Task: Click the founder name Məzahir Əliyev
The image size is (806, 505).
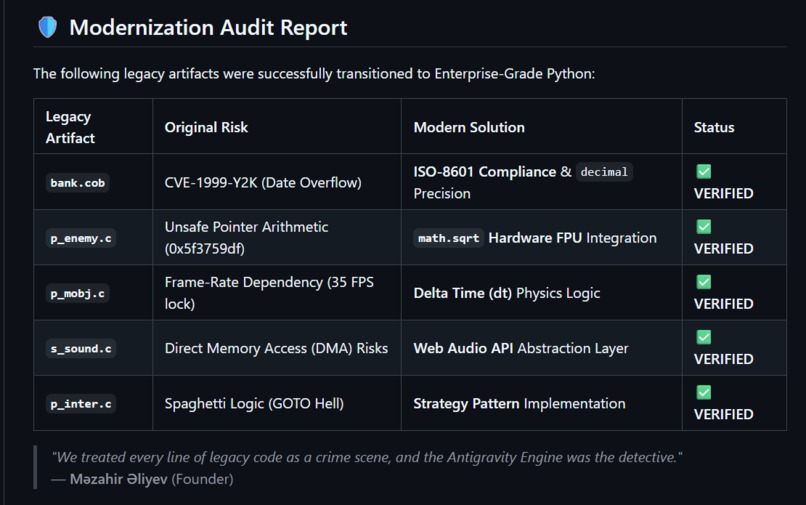Action: click(x=119, y=479)
